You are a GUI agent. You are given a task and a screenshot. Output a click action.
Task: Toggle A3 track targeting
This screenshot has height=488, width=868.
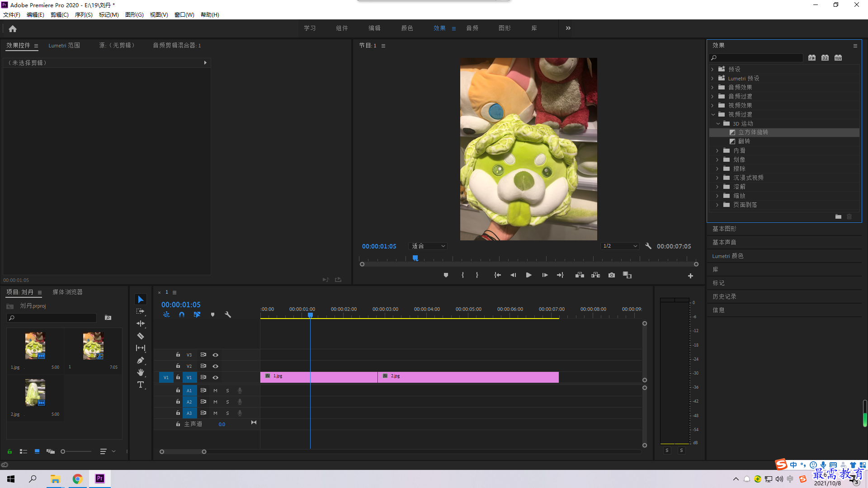click(x=189, y=413)
